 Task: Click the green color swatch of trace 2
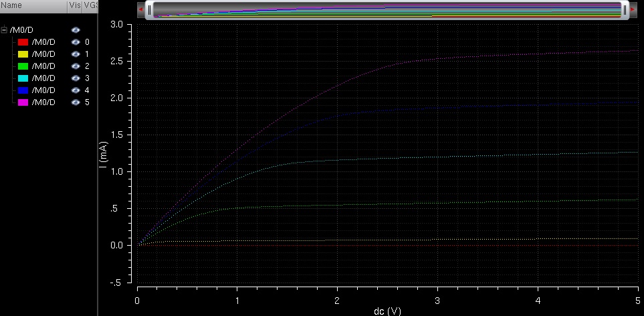[22, 66]
